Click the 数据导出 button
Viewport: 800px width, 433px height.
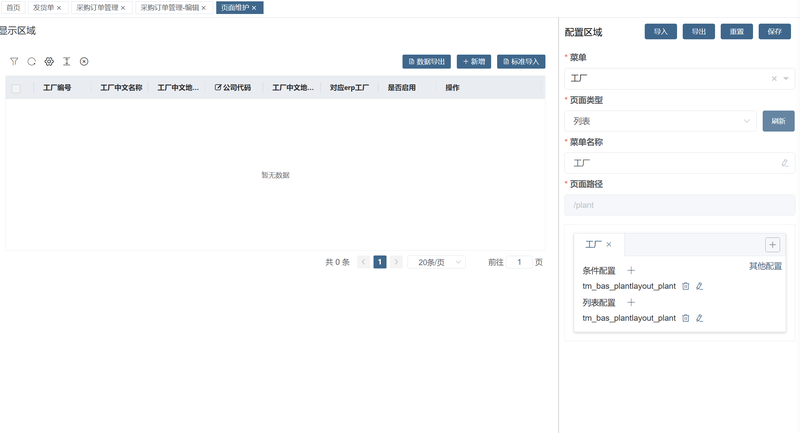[427, 61]
